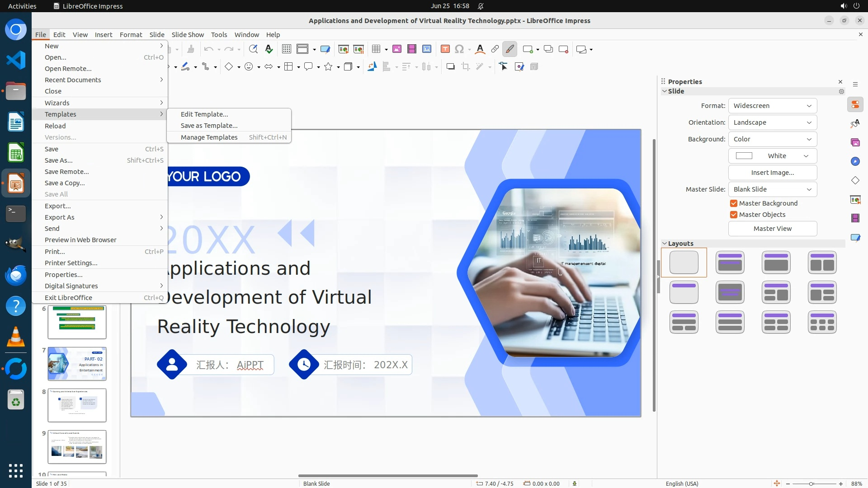Screen dimensions: 868x488
Task: Click the Insert Image button in Properties
Action: (772, 173)
